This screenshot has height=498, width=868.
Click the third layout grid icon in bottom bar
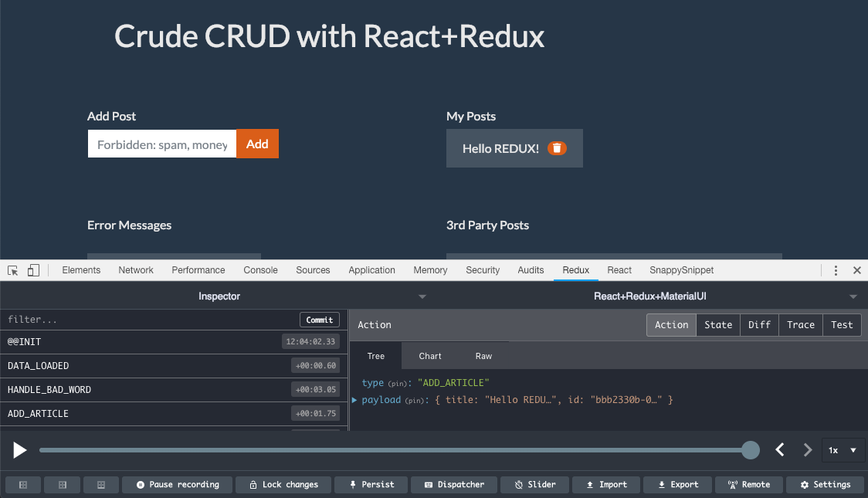click(x=100, y=485)
